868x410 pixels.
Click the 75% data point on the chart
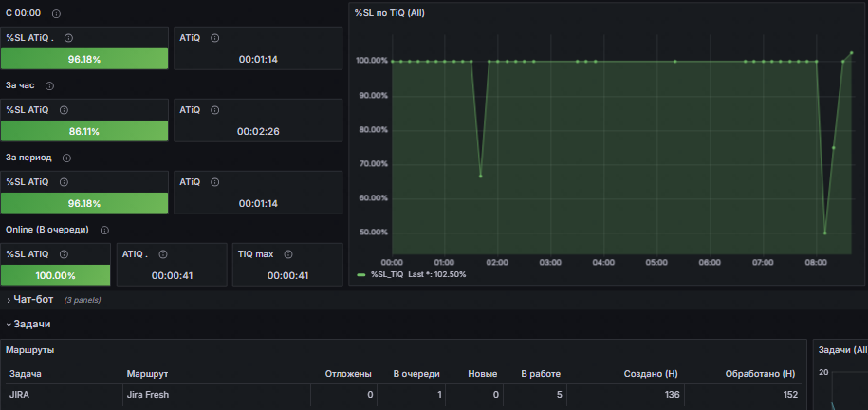pos(834,147)
